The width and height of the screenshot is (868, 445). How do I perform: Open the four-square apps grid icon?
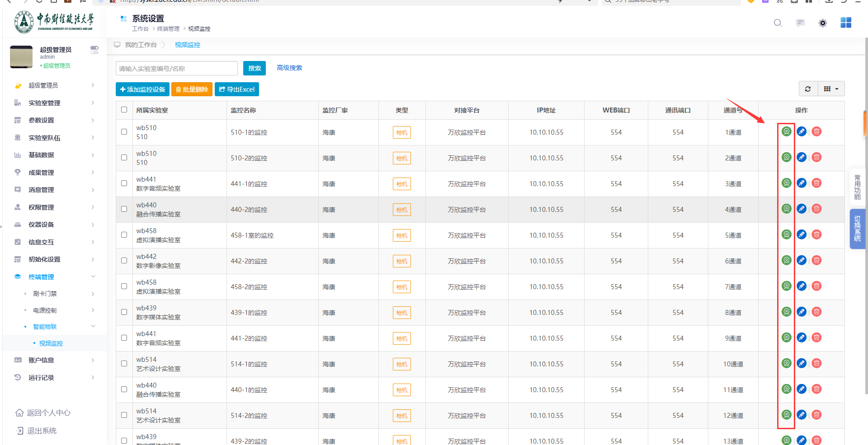click(x=845, y=23)
